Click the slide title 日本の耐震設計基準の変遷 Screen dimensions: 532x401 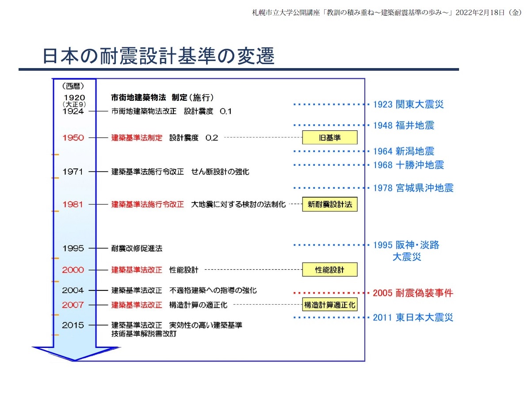tap(158, 57)
